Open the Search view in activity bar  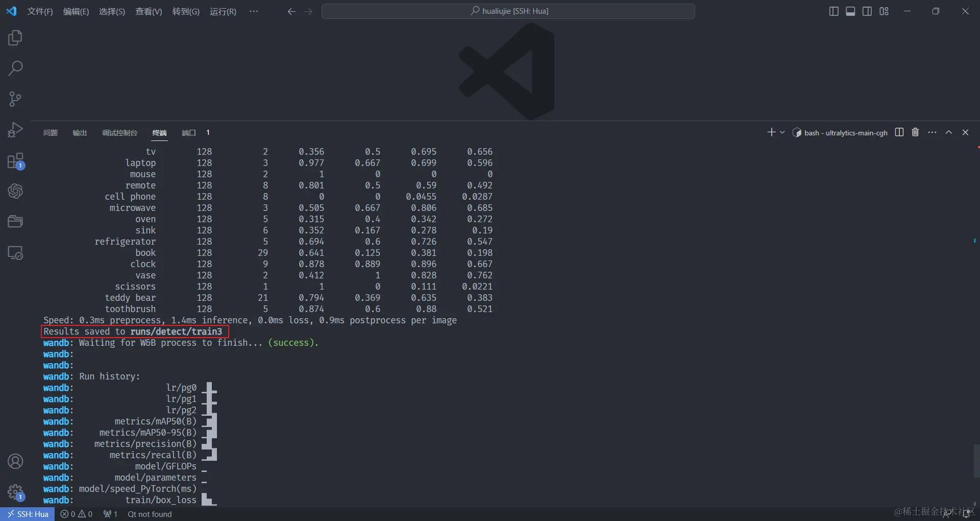click(15, 68)
